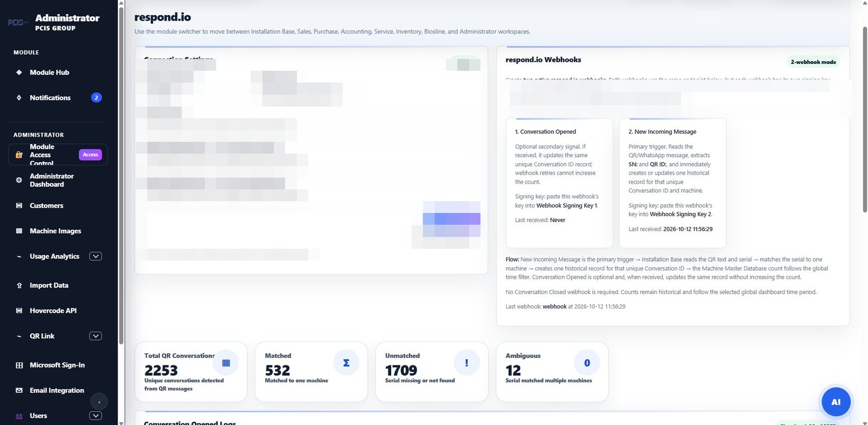Viewport: 868px width, 425px height.
Task: Click the Customers sidebar icon
Action: (x=19, y=205)
